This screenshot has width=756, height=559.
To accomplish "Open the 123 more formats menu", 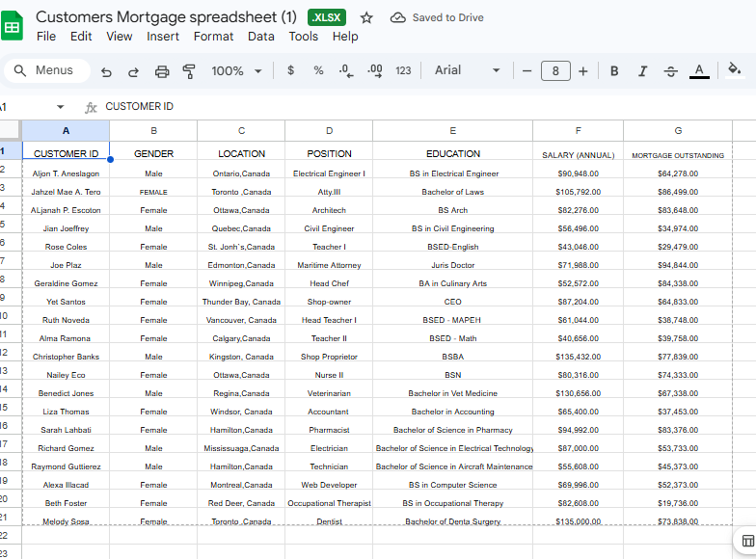I will tap(403, 71).
